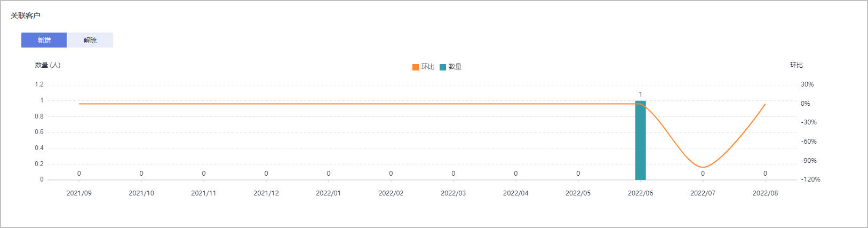
Task: Click the teal 数量 legend swatch
Action: coord(443,67)
